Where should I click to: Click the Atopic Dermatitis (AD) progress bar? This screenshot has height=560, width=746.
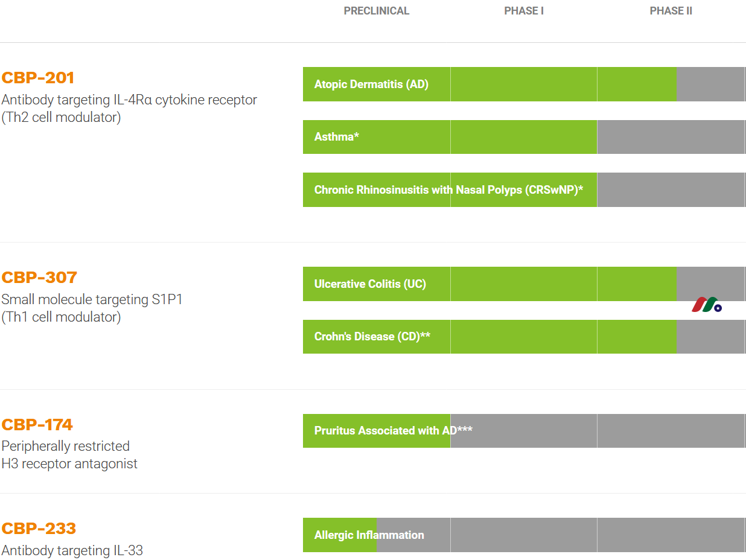coord(371,84)
